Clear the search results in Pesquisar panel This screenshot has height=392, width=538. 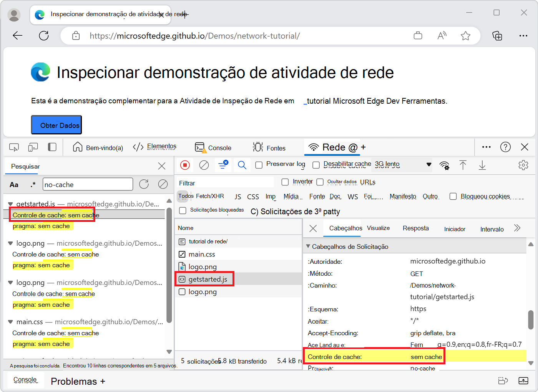tap(163, 184)
